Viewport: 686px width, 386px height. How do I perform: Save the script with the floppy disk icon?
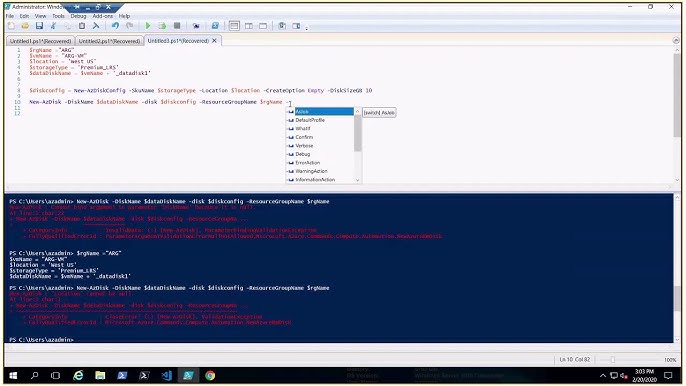pos(39,26)
